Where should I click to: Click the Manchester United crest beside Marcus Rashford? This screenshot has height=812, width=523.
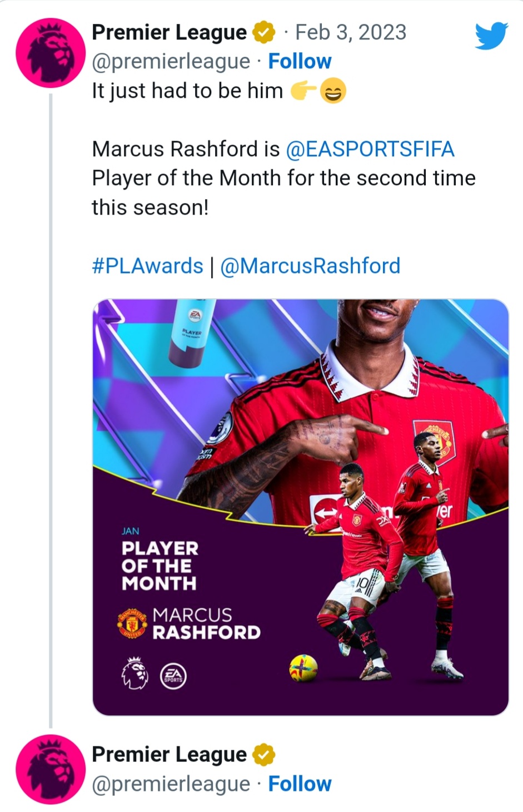pyautogui.click(x=132, y=623)
